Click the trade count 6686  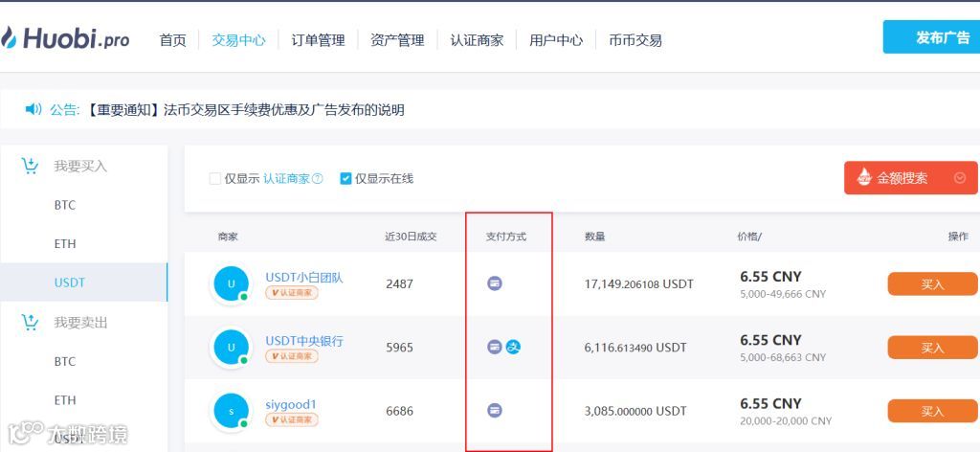(399, 411)
